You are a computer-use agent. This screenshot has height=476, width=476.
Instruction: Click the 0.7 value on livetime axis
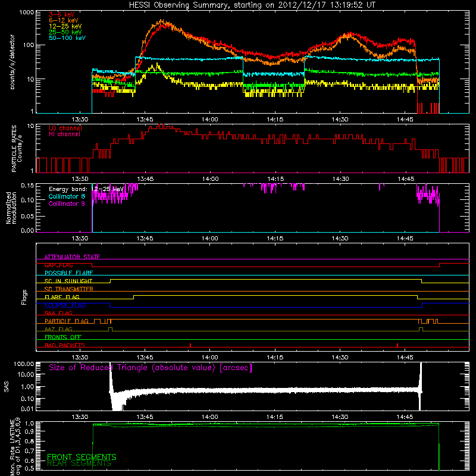pyautogui.click(x=30, y=451)
